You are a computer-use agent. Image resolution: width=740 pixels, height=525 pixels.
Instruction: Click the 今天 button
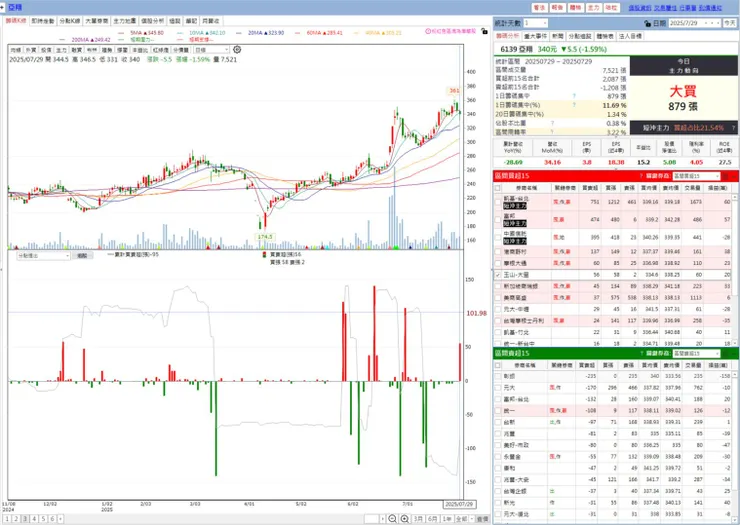tap(730, 23)
